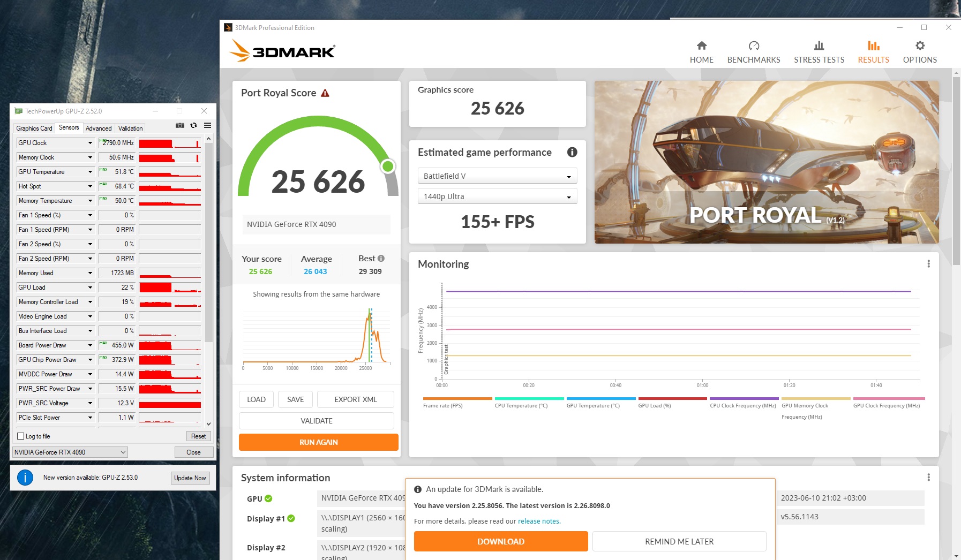
Task: Click the SAVE result button
Action: [296, 399]
